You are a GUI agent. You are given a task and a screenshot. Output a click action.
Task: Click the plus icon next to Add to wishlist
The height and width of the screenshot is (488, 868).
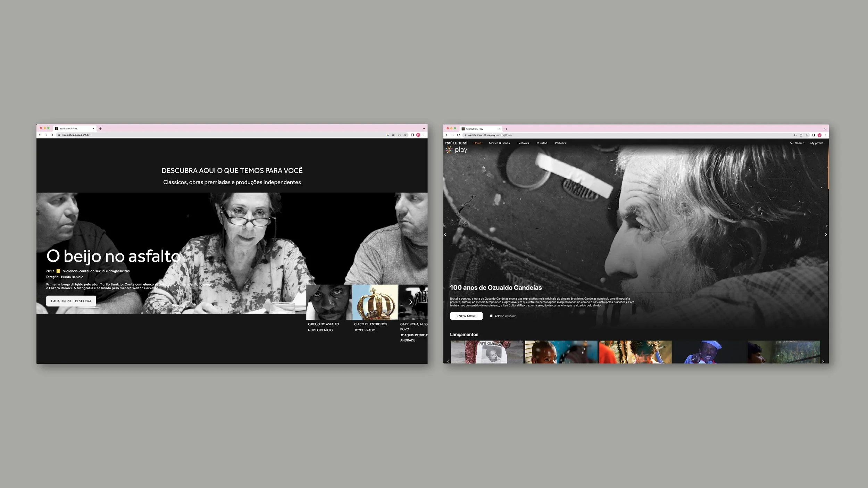491,316
